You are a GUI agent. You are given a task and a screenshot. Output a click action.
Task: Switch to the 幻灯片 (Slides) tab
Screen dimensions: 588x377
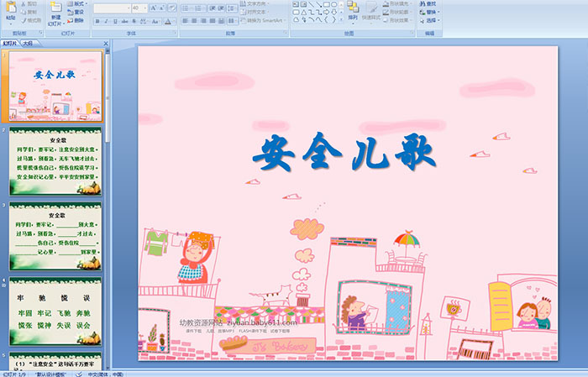10,43
